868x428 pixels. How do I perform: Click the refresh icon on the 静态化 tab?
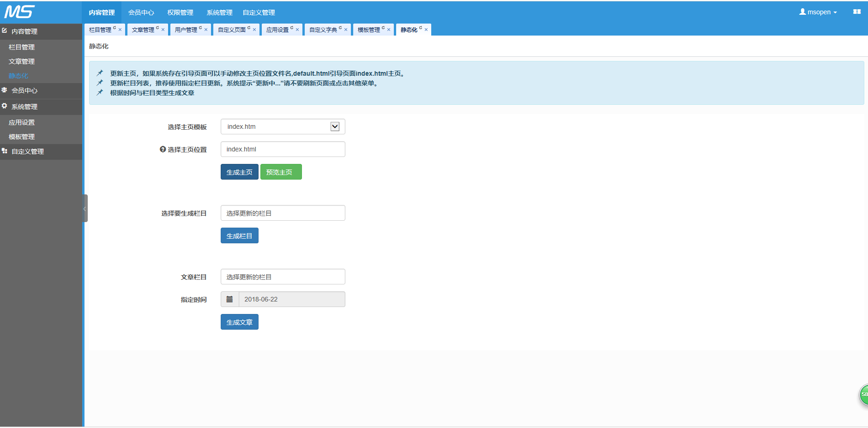click(x=421, y=28)
